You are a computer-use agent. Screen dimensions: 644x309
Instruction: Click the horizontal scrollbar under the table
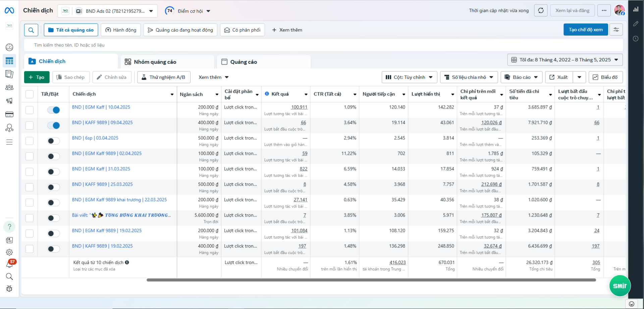click(x=371, y=280)
